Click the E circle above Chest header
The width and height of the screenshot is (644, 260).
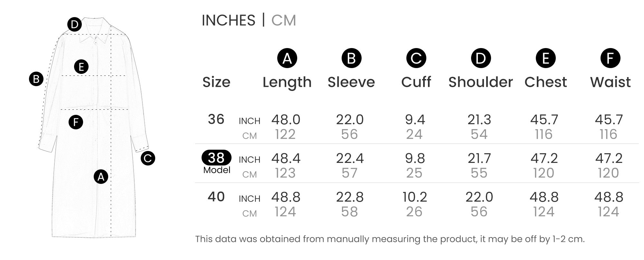[x=545, y=58]
